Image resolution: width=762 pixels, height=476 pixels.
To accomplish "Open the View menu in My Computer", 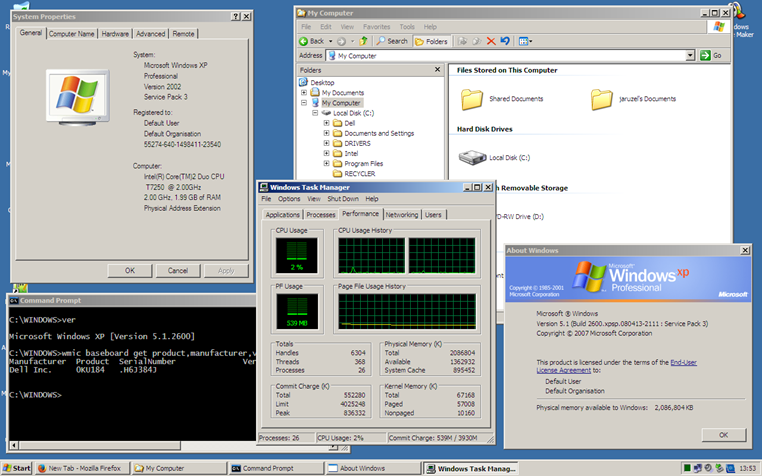I will [347, 27].
